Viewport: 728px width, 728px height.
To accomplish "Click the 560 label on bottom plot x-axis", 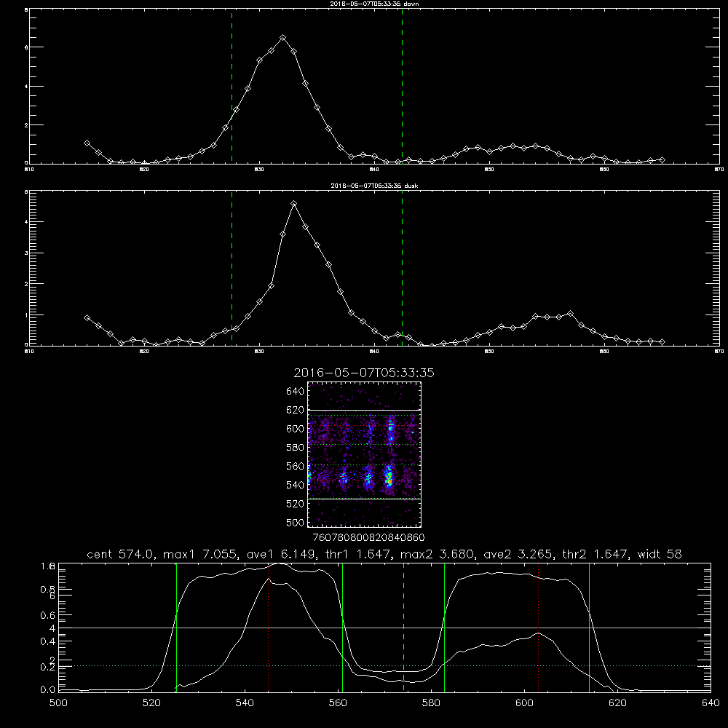I will [x=338, y=703].
